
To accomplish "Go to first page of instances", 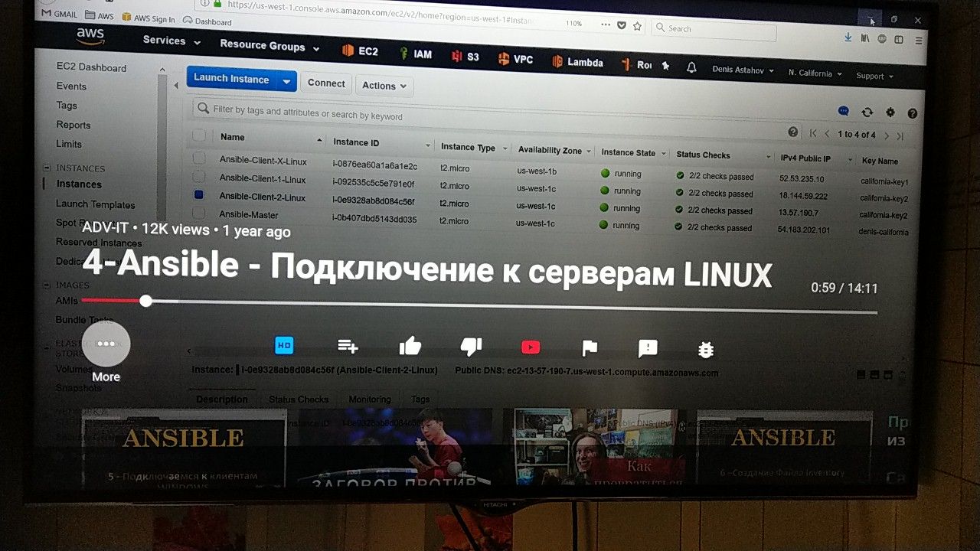I will pos(813,133).
